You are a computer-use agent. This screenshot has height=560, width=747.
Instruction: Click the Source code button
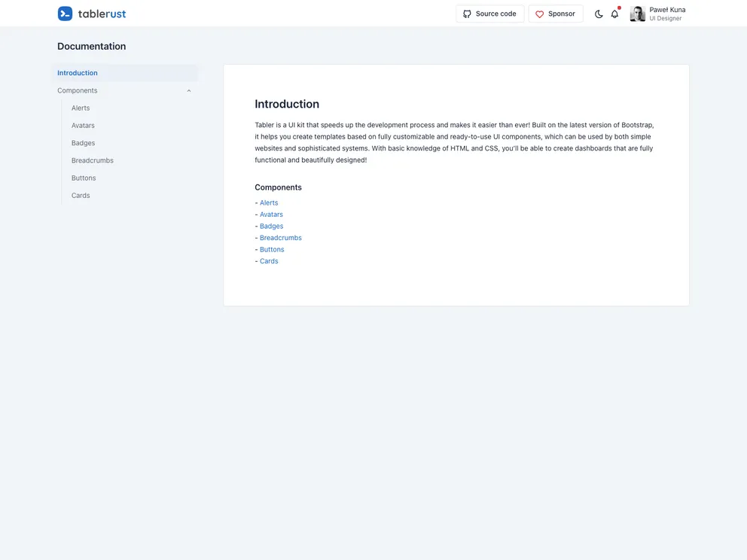(x=490, y=13)
